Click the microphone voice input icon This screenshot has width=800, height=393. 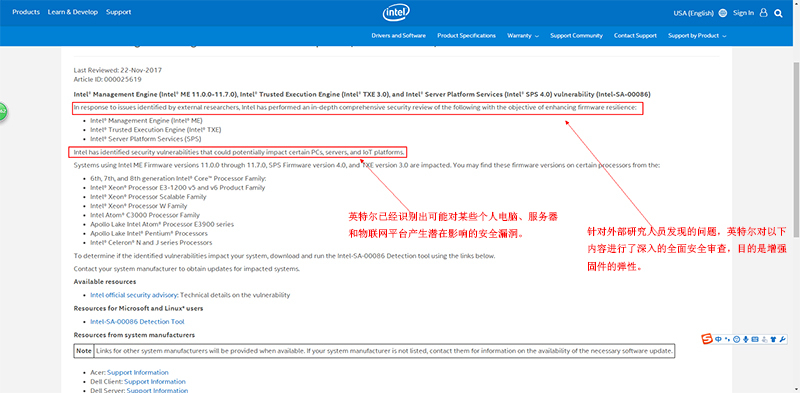coord(746,339)
